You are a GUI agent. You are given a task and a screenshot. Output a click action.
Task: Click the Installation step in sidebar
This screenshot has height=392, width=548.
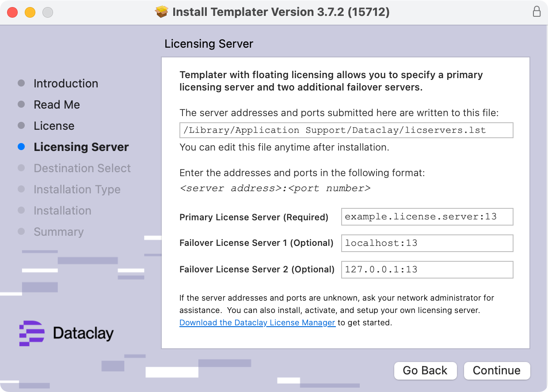pos(62,211)
